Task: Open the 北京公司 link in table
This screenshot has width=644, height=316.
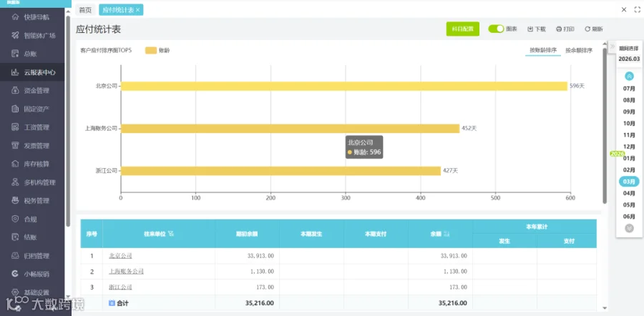Action: tap(120, 256)
